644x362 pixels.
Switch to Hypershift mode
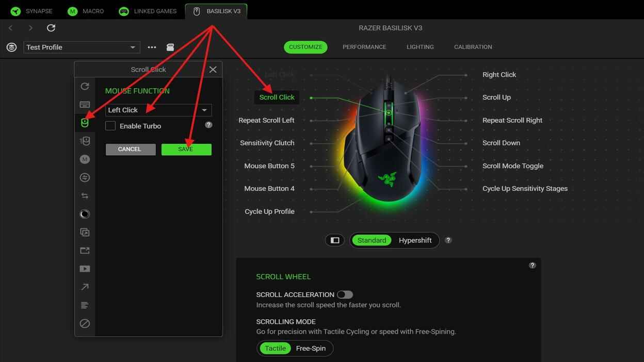[x=415, y=240]
